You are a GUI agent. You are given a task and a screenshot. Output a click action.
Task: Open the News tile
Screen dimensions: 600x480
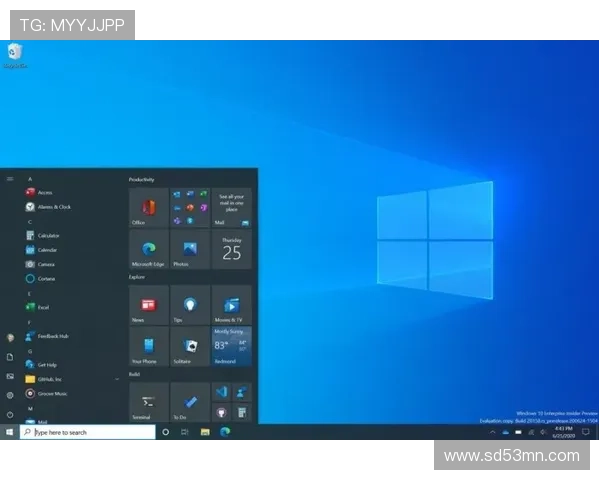click(x=148, y=305)
